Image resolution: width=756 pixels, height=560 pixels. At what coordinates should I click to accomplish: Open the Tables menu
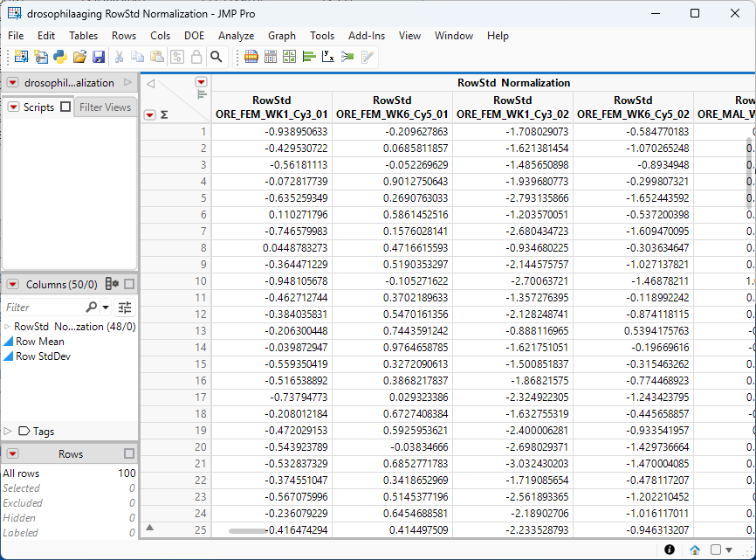click(x=83, y=36)
